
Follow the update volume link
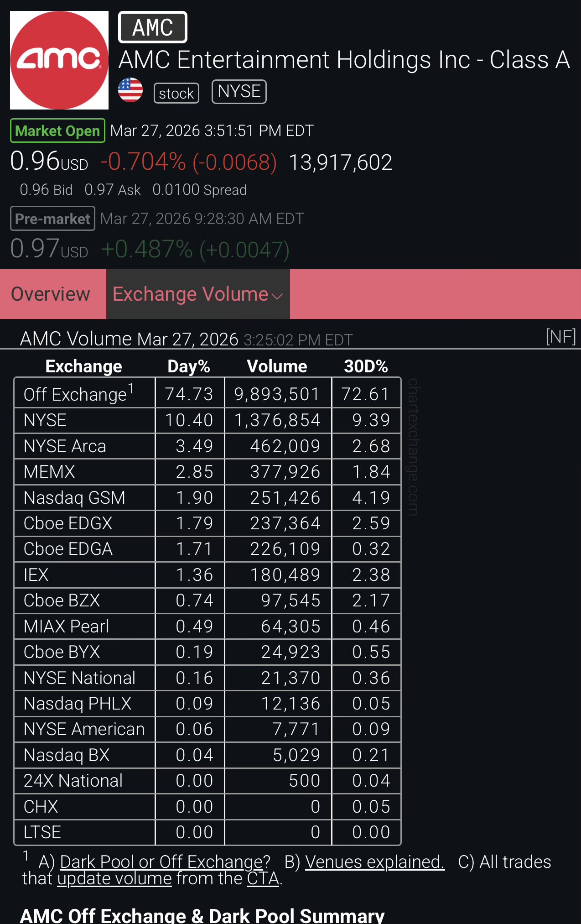pos(114,878)
